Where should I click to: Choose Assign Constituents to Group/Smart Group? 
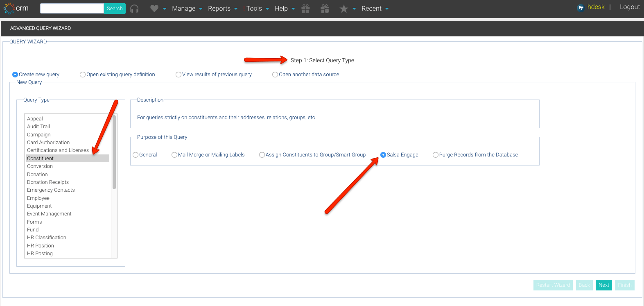[x=262, y=155]
